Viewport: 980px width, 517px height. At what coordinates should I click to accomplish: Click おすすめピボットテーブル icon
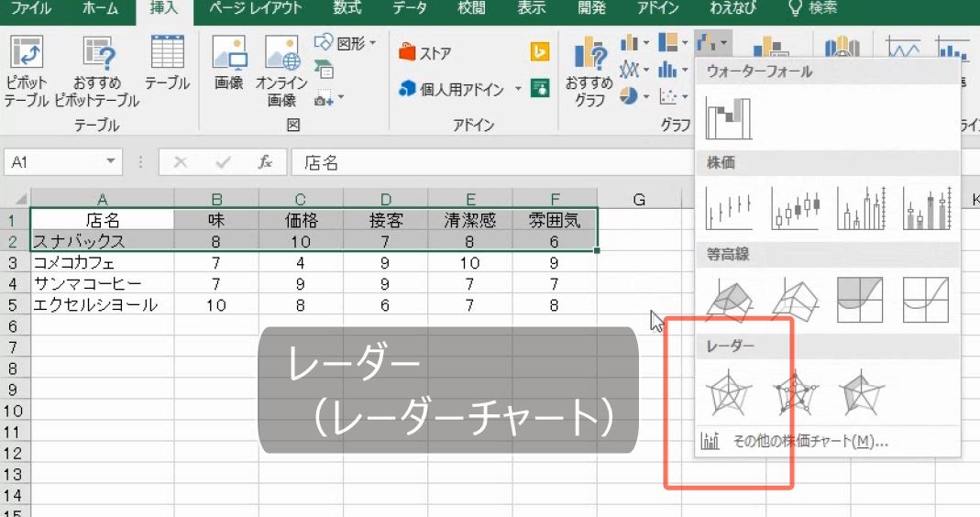pyautogui.click(x=97, y=71)
